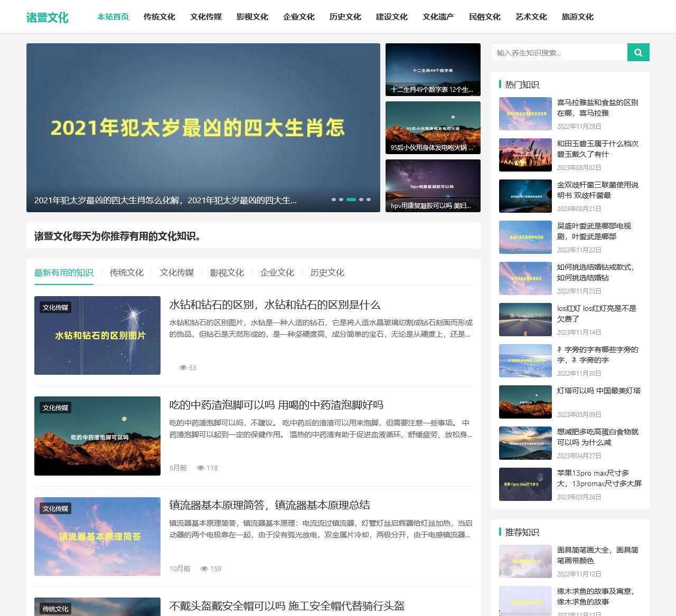The image size is (676, 616).
Task: Click thumbnail for 灯塔可以吗 hot article
Action: coord(525,402)
